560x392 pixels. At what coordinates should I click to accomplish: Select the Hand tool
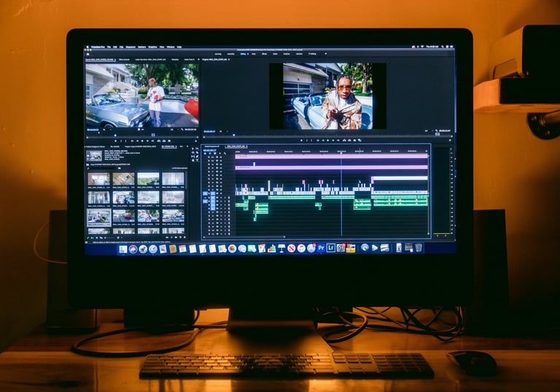(192, 160)
